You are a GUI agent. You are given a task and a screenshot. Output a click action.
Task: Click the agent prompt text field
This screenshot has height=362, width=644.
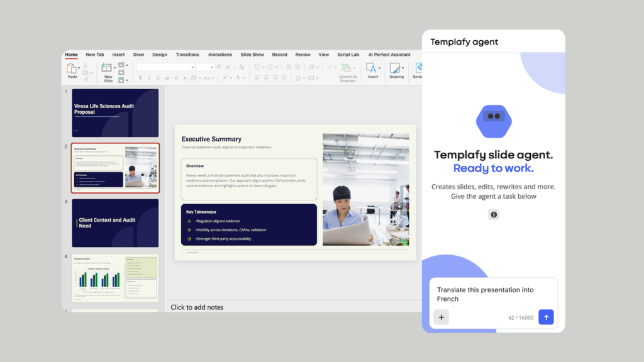coord(493,294)
